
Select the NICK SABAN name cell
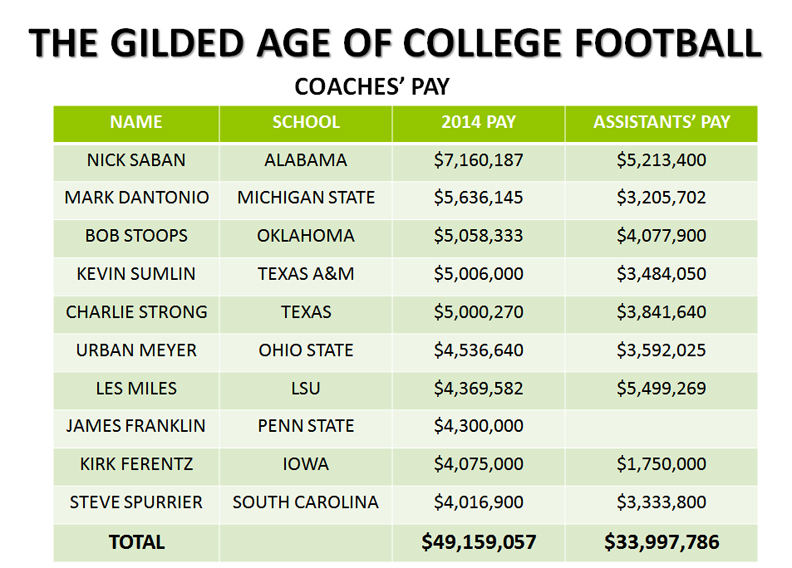136,160
